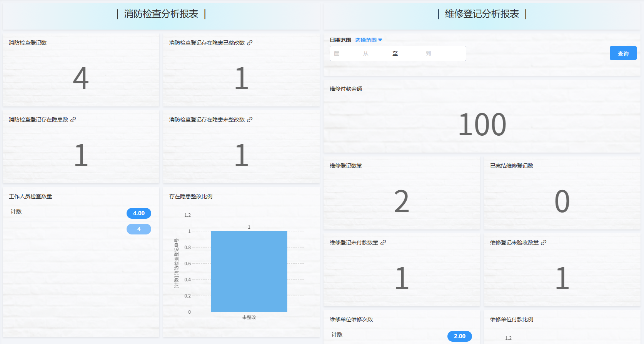Click the 消防检查分析报表 header title

click(161, 14)
